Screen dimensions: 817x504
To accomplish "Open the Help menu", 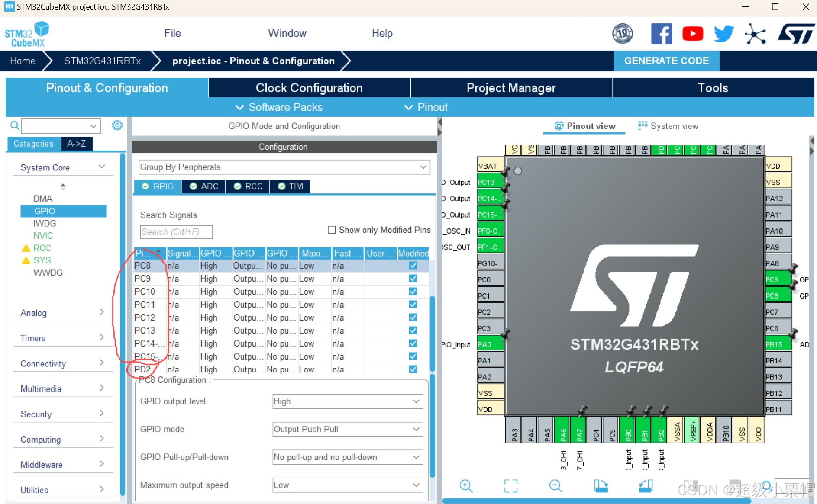I will click(382, 33).
